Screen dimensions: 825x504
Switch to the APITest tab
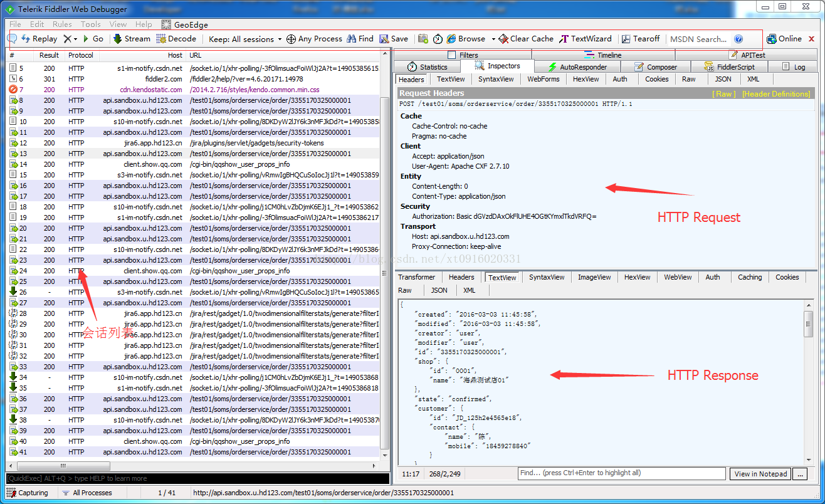747,55
